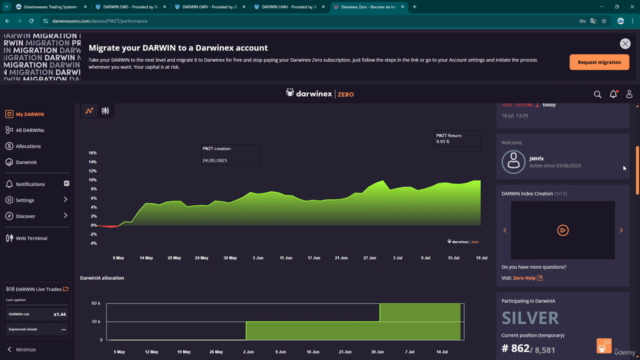Click the DarwinIA allocation heading
This screenshot has width=640, height=360.
point(102,278)
